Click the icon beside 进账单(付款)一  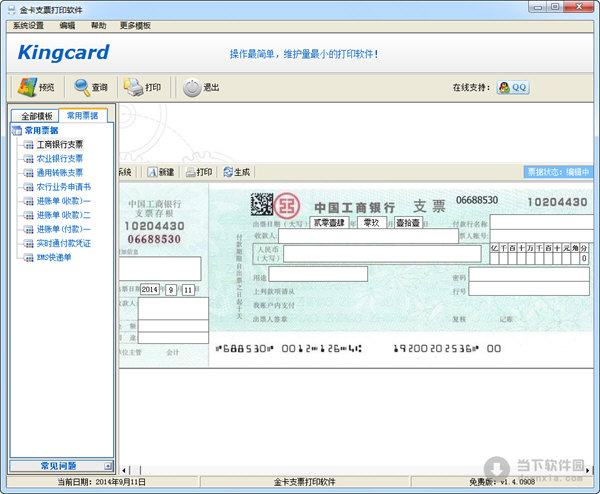coord(29,230)
